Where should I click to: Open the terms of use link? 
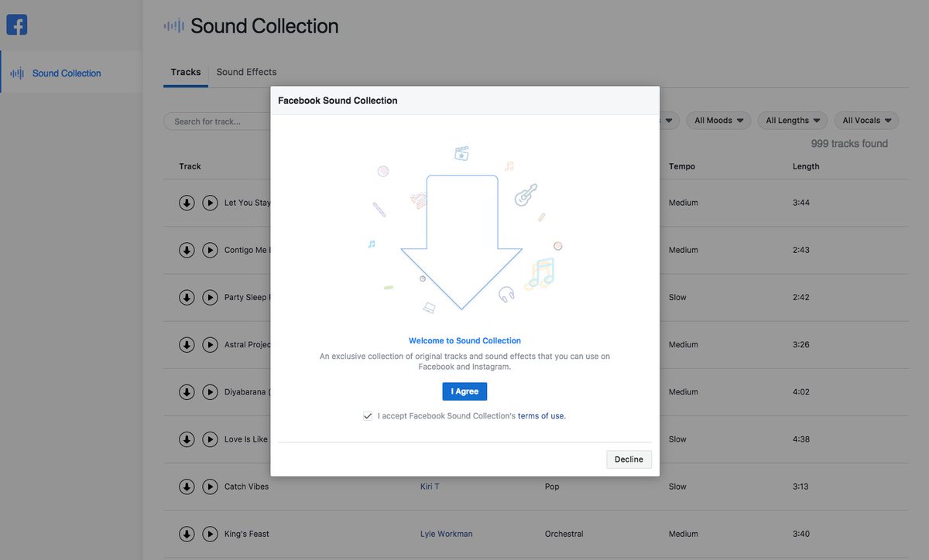pyautogui.click(x=541, y=416)
